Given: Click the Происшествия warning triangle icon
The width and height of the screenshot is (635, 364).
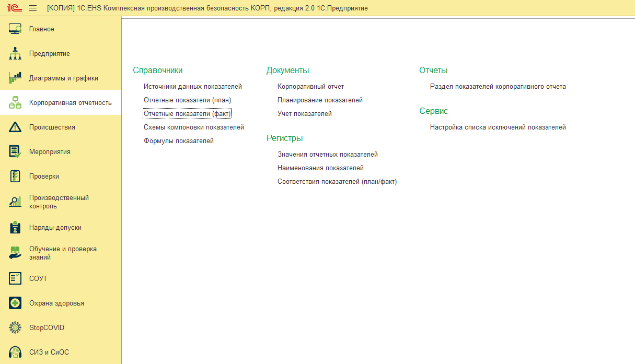Looking at the screenshot, I should 15,127.
